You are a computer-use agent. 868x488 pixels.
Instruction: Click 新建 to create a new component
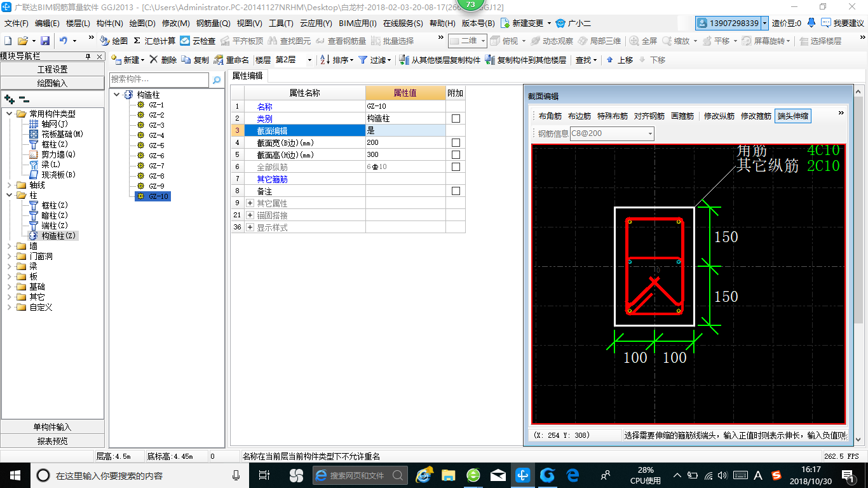tap(128, 60)
